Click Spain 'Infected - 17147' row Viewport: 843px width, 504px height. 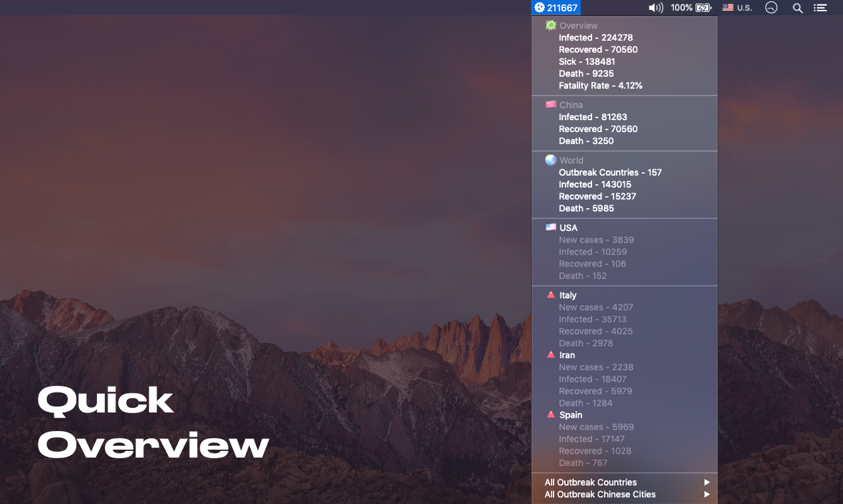pyautogui.click(x=625, y=439)
